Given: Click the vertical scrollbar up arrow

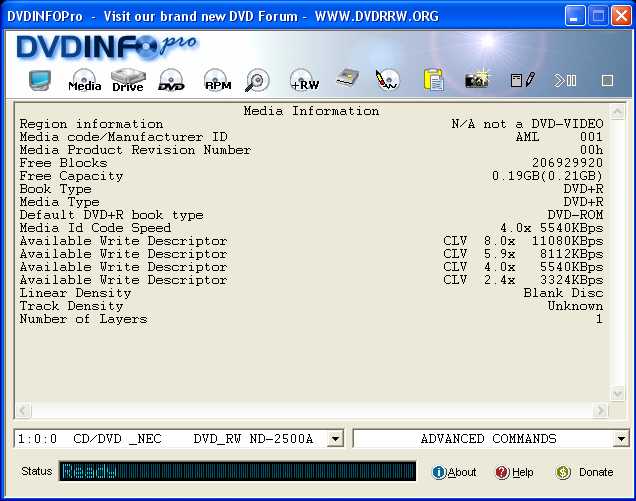Looking at the screenshot, I should (x=617, y=111).
